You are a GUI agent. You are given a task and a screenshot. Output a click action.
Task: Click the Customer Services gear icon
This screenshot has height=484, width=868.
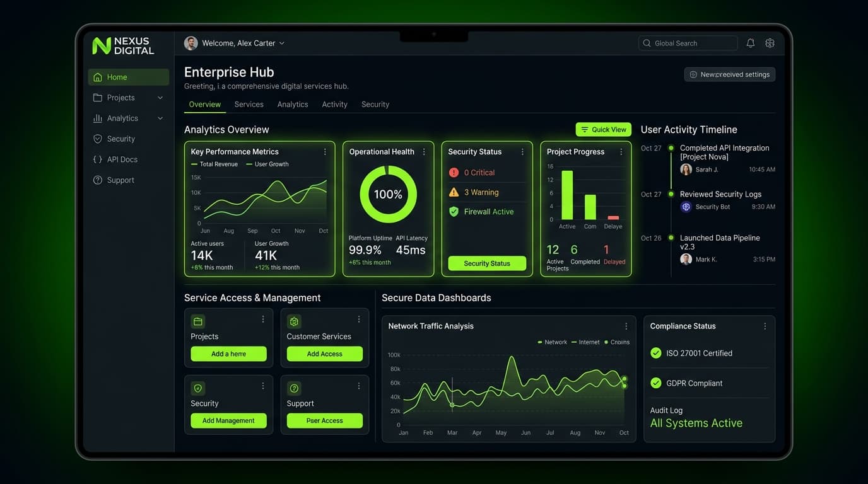click(x=294, y=321)
